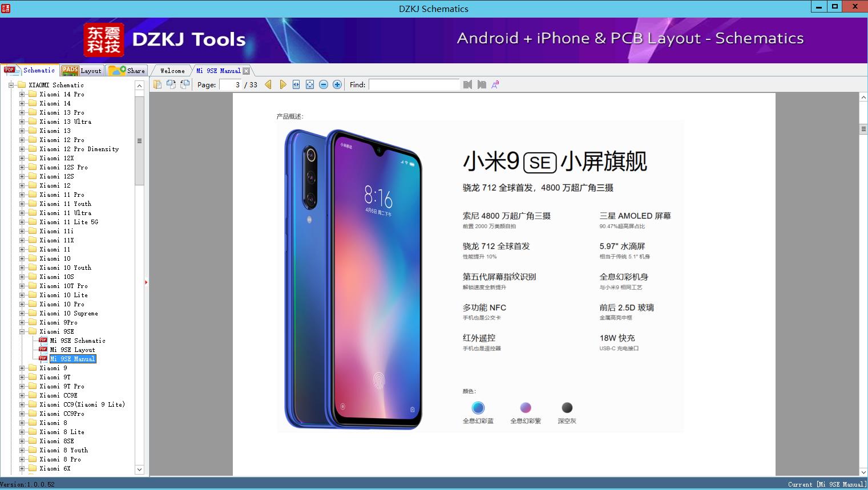
Task: Close the Mi 9SE Manual tab
Action: click(246, 71)
